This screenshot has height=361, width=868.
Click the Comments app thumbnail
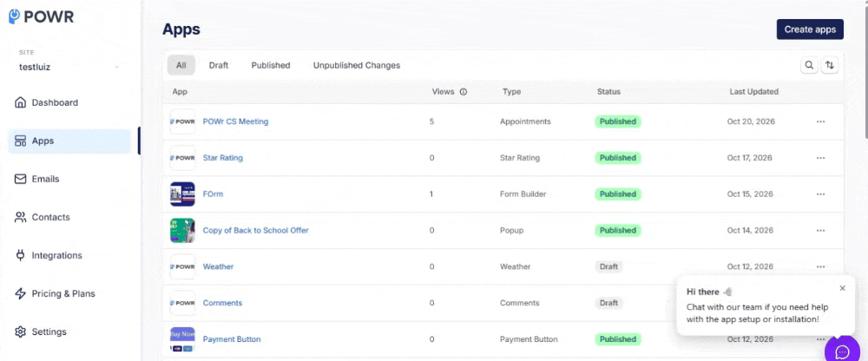tap(182, 303)
